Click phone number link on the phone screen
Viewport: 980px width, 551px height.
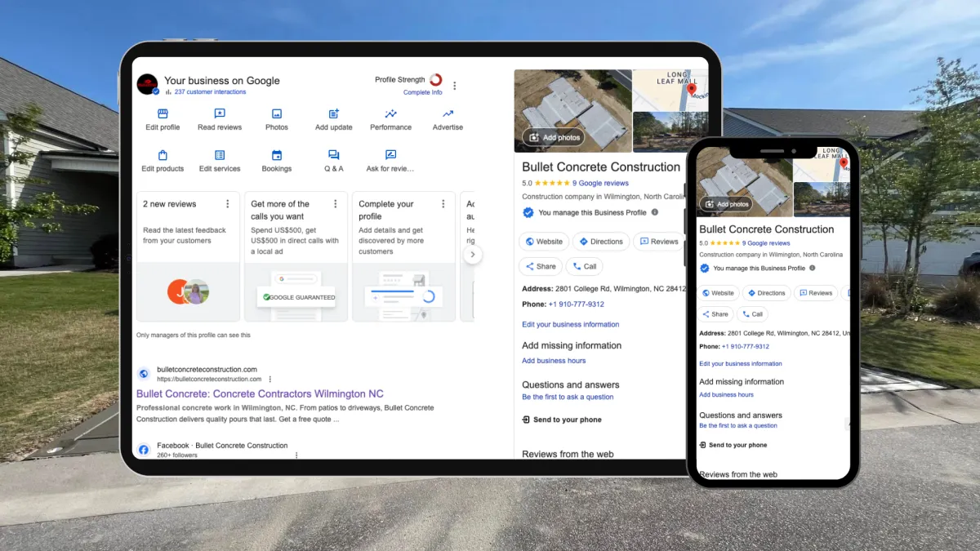click(x=746, y=346)
